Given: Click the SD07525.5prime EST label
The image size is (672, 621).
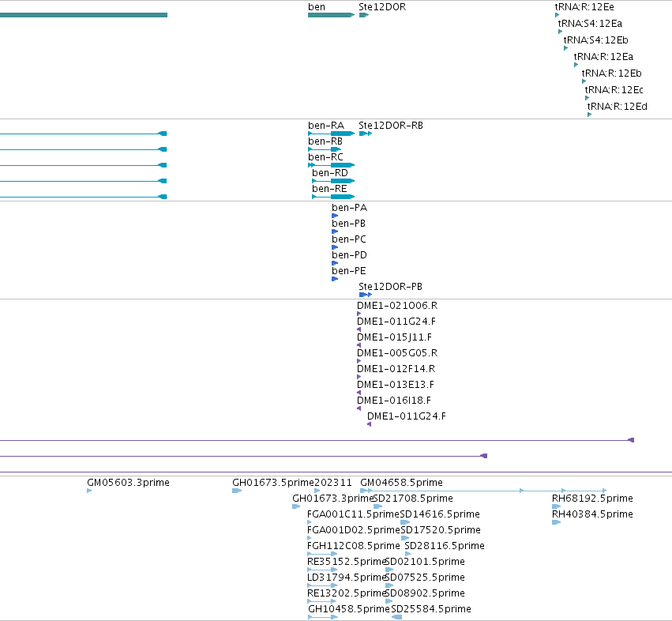Looking at the screenshot, I should (x=425, y=578).
